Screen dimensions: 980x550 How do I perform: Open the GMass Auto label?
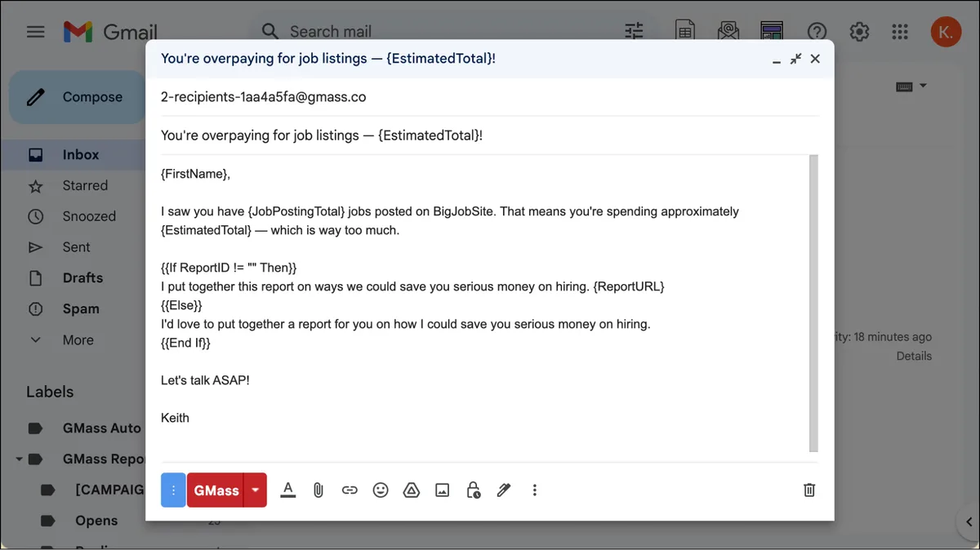101,428
